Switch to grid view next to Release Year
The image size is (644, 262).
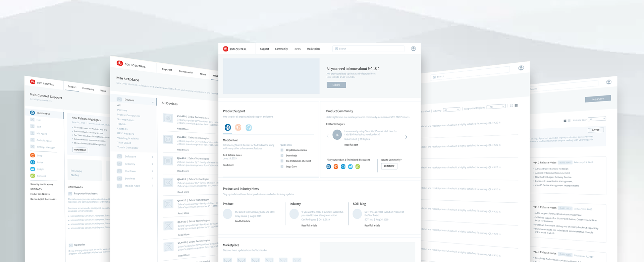[x=565, y=121]
